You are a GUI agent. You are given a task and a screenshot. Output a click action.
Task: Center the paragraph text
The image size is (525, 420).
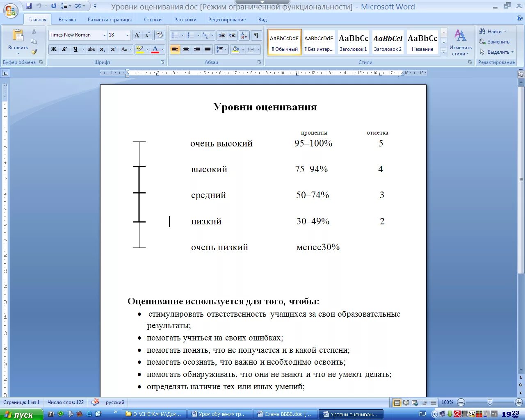(186, 49)
